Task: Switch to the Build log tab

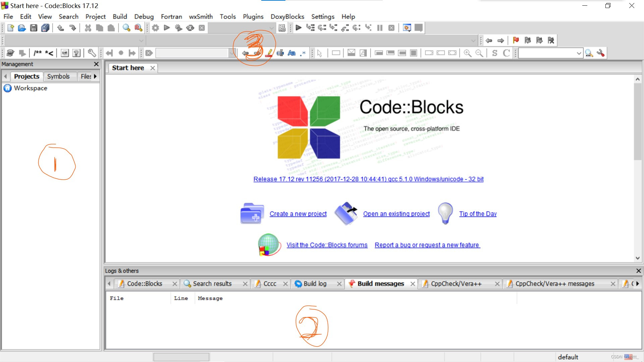Action: [315, 284]
